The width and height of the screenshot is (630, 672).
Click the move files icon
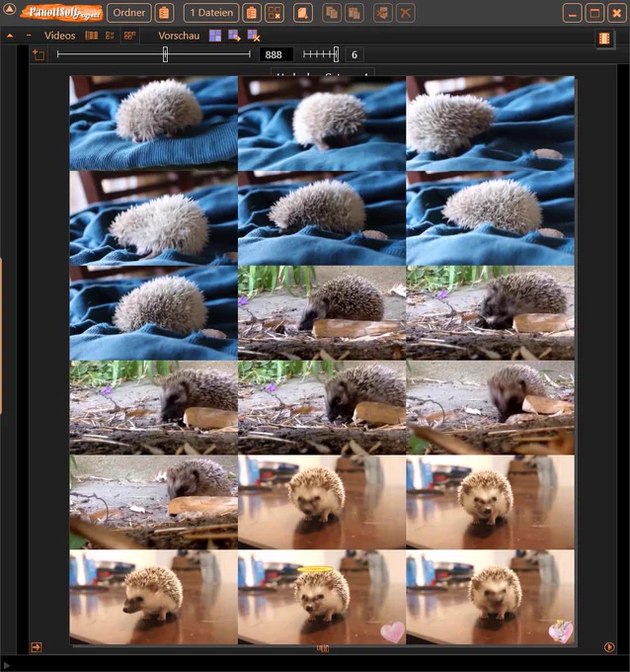coord(382,13)
